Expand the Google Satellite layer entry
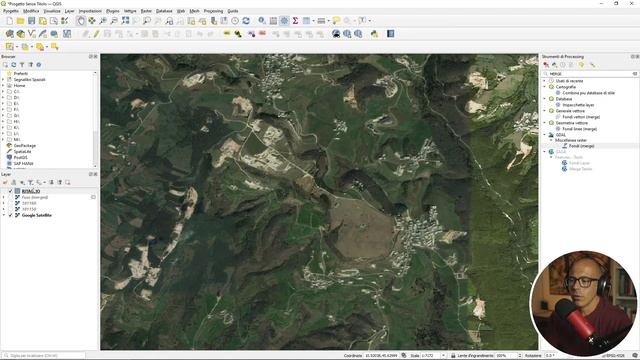This screenshot has height=360, width=640. click(x=4, y=215)
